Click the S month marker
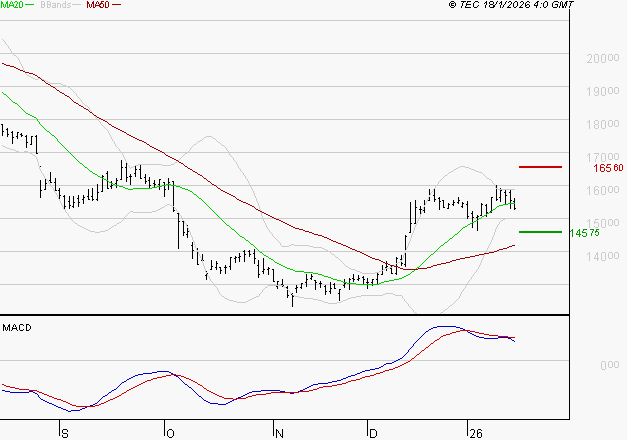The height and width of the screenshot is (440, 627). 65,434
